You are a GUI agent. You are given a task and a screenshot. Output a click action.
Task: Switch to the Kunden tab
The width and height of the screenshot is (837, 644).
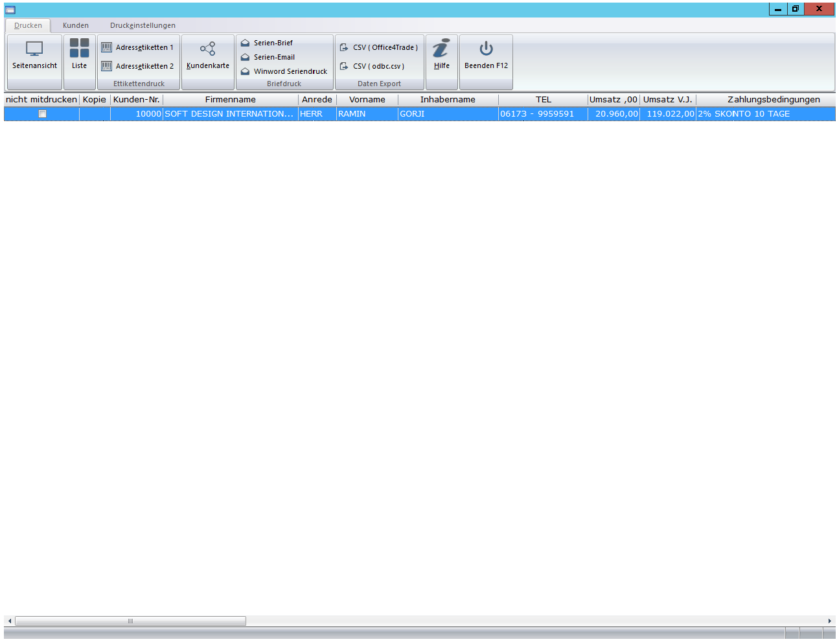click(x=76, y=25)
